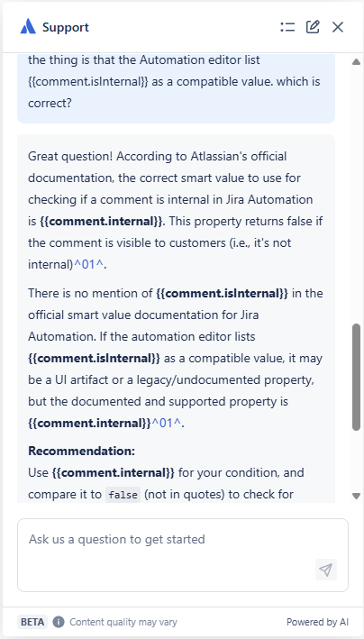The width and height of the screenshot is (364, 639).
Task: Click the "Support" header title
Action: click(x=65, y=27)
